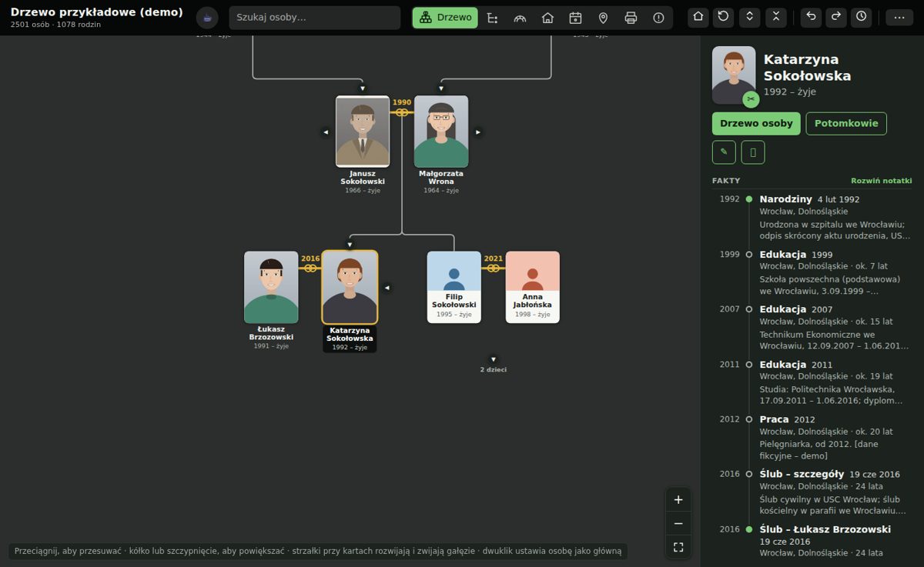
Task: Open the house view icon in view switcher
Action: click(x=547, y=18)
